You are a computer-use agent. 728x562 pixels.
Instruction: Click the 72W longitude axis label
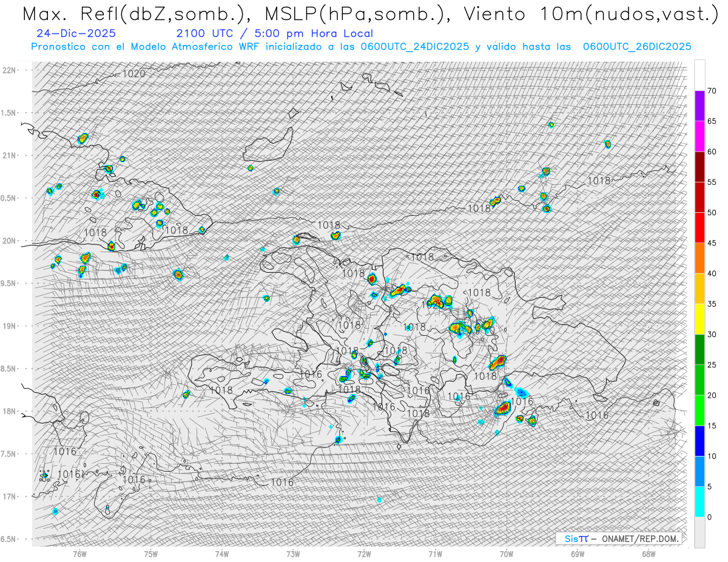coord(364,554)
